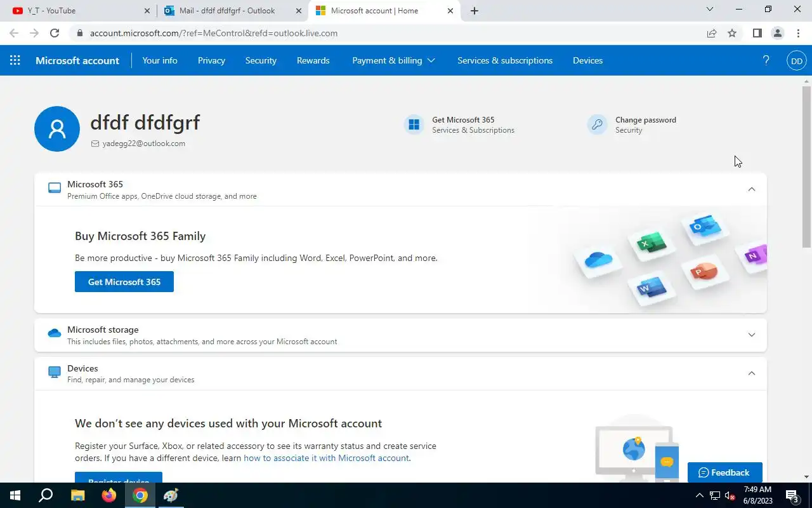Click the muted volume tray icon

(730, 495)
